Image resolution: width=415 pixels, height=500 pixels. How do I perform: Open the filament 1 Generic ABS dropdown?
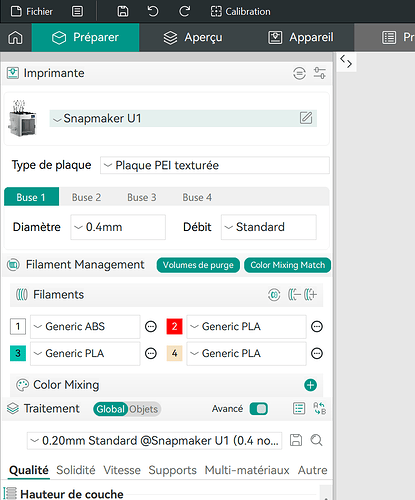[x=85, y=327]
